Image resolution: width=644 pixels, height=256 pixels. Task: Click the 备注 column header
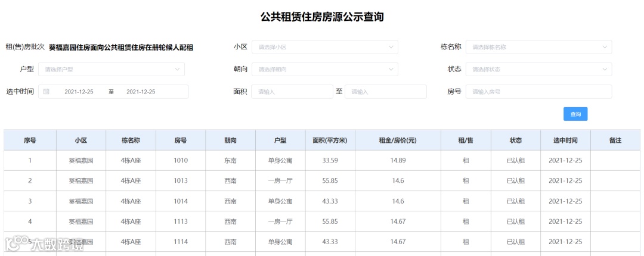point(615,141)
